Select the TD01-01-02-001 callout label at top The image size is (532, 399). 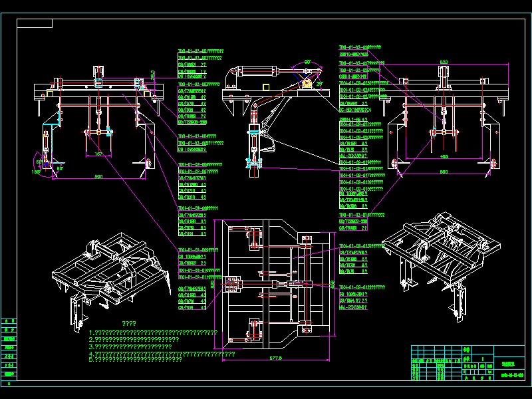coord(201,52)
